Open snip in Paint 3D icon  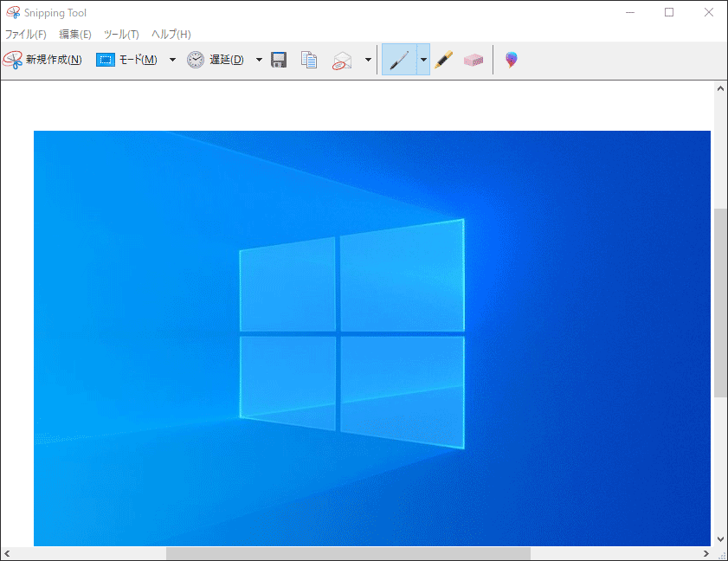click(512, 60)
